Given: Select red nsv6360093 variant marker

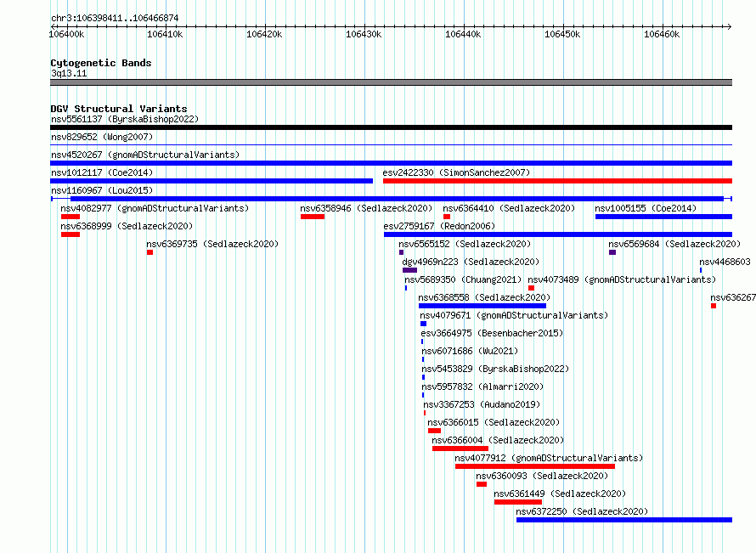Looking at the screenshot, I should 482,484.
